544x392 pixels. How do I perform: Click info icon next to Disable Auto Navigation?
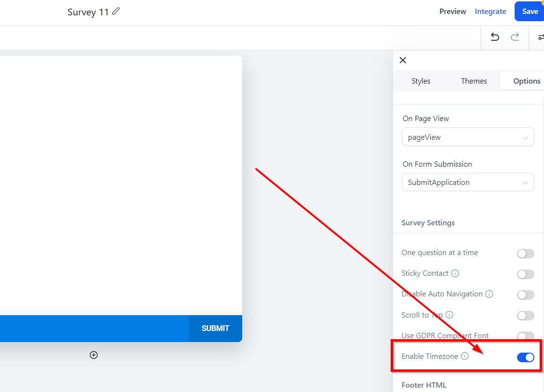[x=489, y=294]
